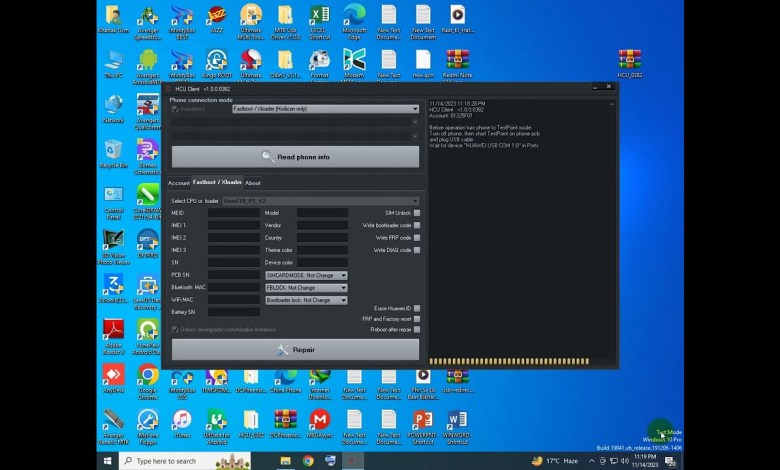Screen dimensions: 780x470
Task: Tick the Write FRP code checkbox
Action: 417,238
